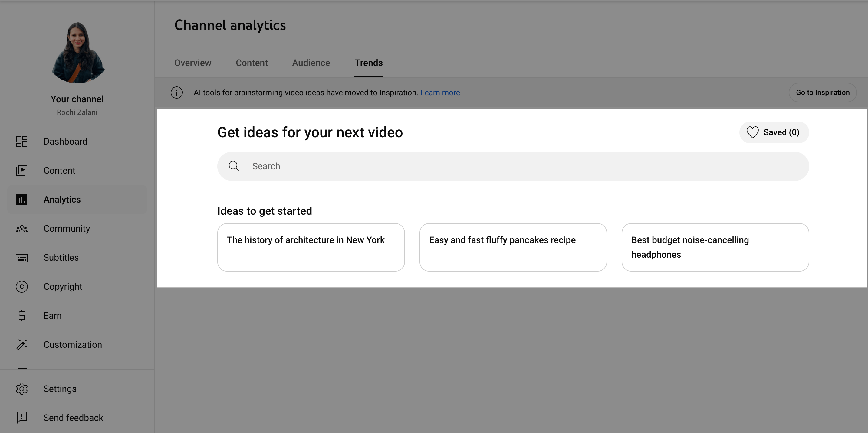Click the search magnifier icon
868x433 pixels.
click(x=234, y=166)
